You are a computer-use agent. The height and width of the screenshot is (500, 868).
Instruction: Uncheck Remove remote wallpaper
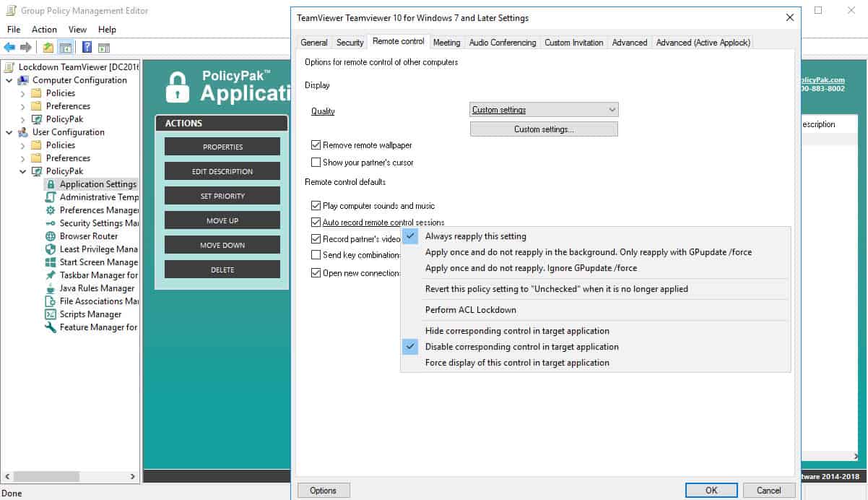click(x=316, y=145)
